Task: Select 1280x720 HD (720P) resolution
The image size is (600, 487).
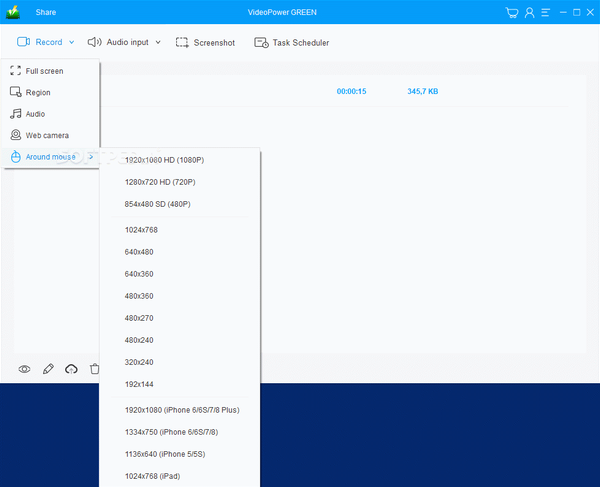Action: tap(180, 182)
